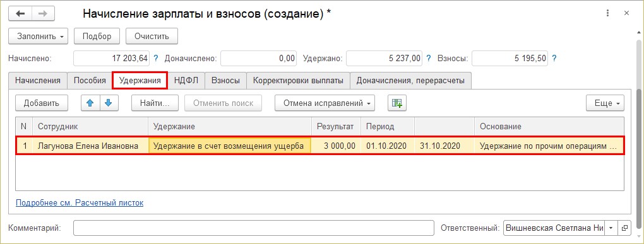The width and height of the screenshot is (644, 244).
Task: Click the Подбор button
Action: point(97,36)
